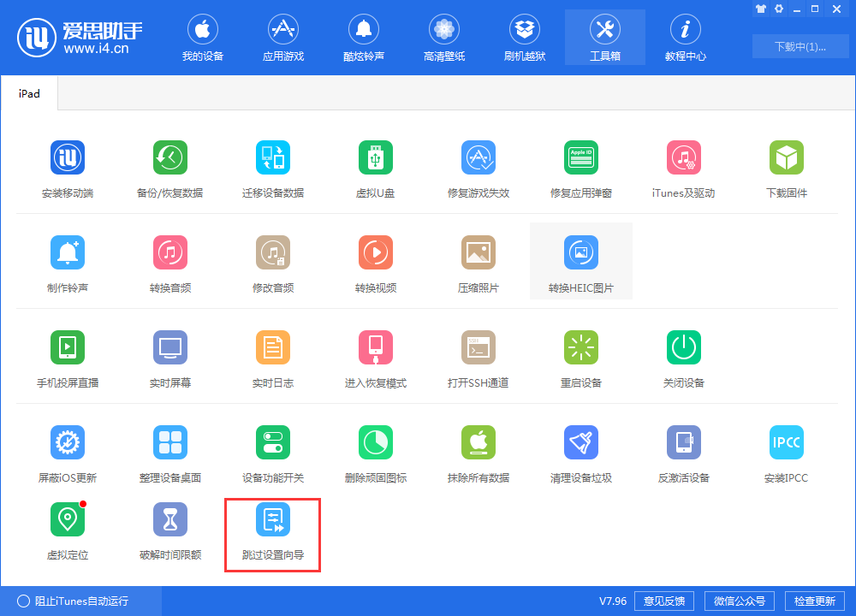Switch to the iPad tab

tap(29, 93)
